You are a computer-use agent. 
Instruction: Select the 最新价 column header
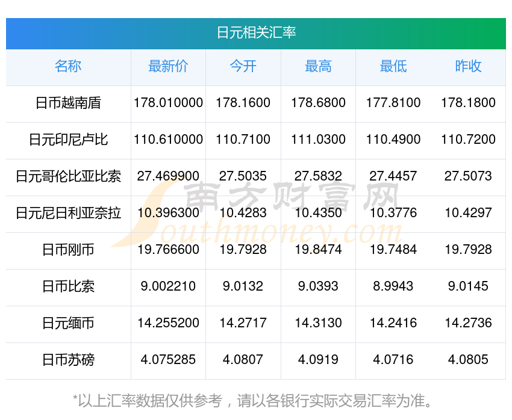[x=168, y=66]
